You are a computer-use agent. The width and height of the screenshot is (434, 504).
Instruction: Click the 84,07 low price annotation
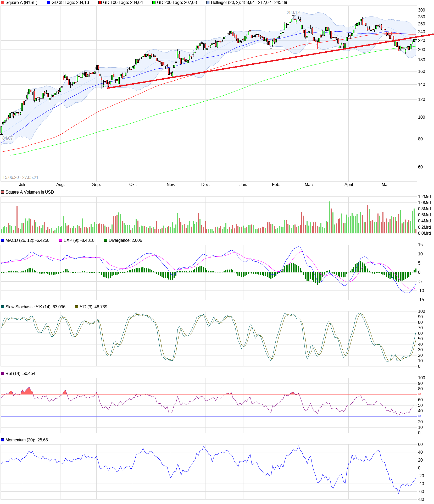pyautogui.click(x=8, y=138)
